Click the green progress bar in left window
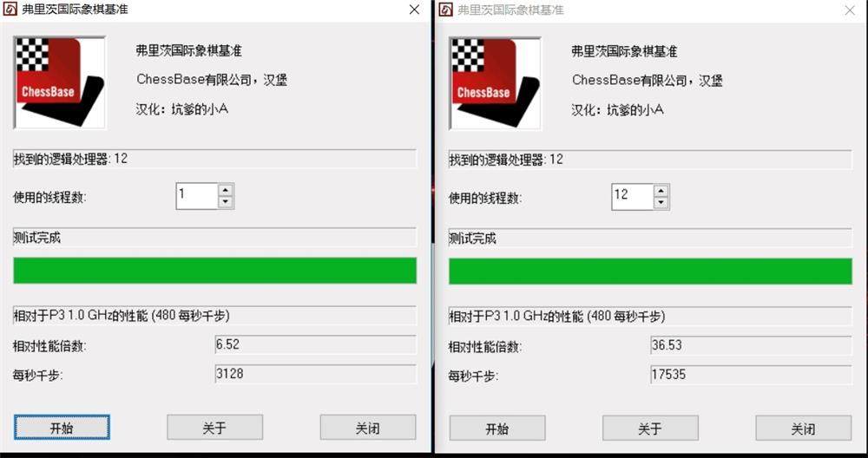 click(214, 270)
